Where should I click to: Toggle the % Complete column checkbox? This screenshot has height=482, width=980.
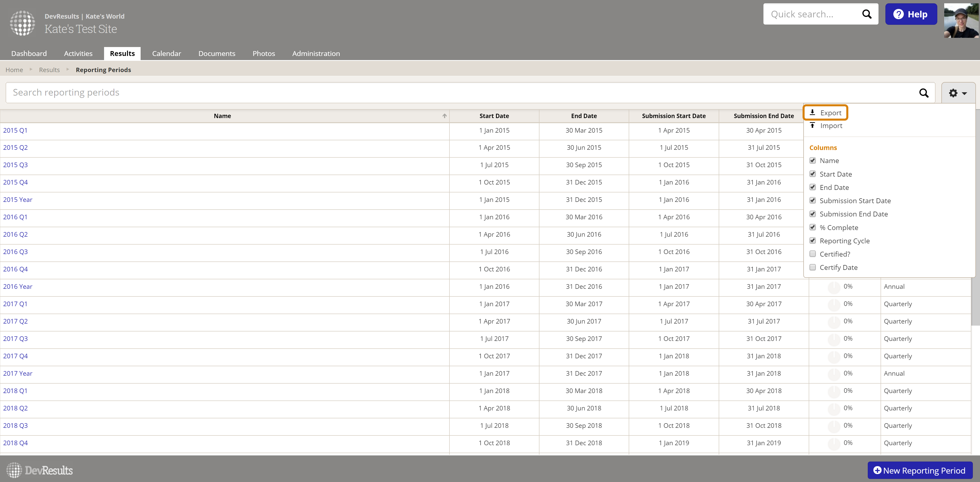813,227
